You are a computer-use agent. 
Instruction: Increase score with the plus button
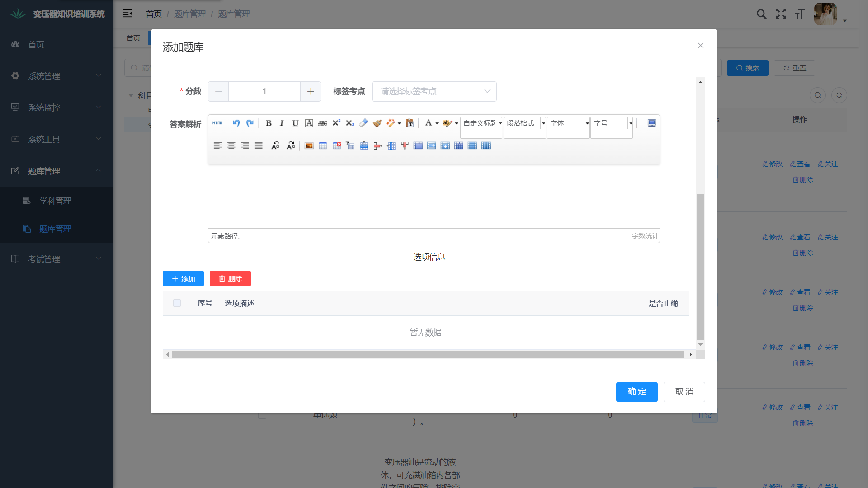[311, 91]
